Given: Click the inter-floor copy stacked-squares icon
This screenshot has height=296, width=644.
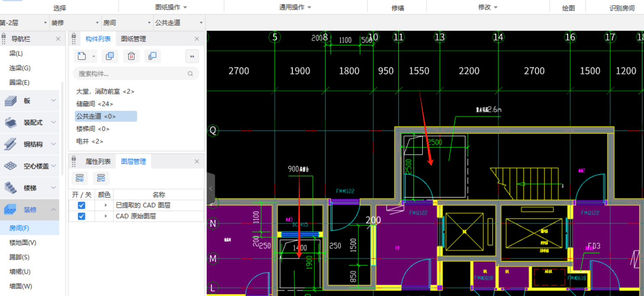Looking at the screenshot, I should click(152, 56).
